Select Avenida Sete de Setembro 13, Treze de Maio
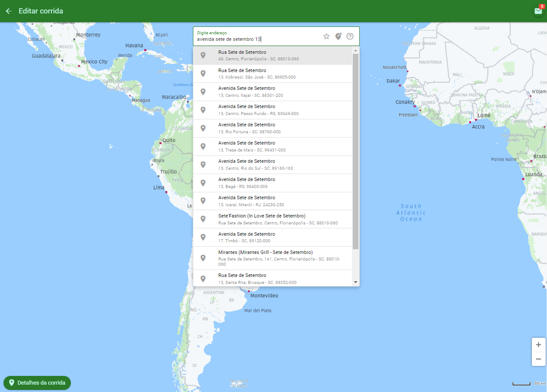This screenshot has height=392, width=547. coord(272,147)
